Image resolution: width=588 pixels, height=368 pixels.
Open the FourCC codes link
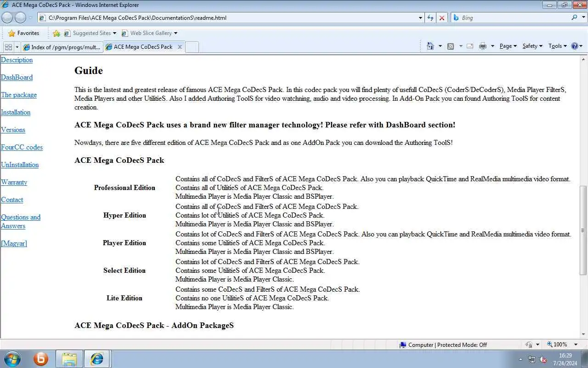click(x=22, y=147)
